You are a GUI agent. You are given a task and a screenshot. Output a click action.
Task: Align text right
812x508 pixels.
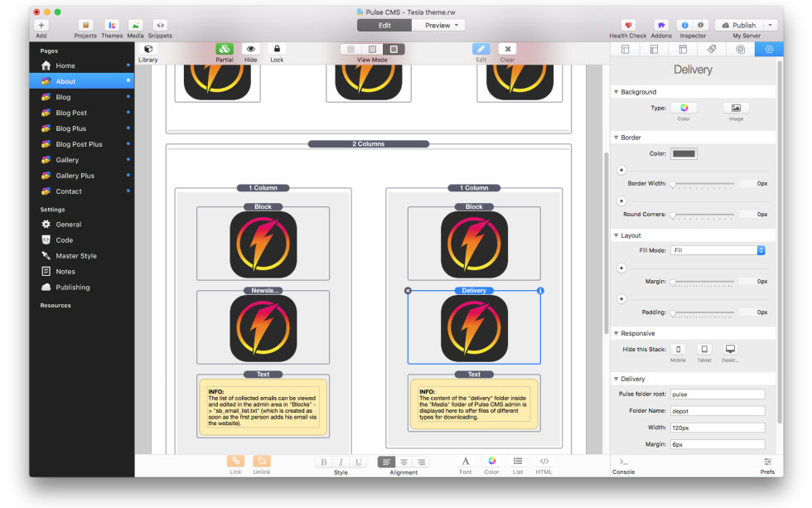(x=422, y=462)
